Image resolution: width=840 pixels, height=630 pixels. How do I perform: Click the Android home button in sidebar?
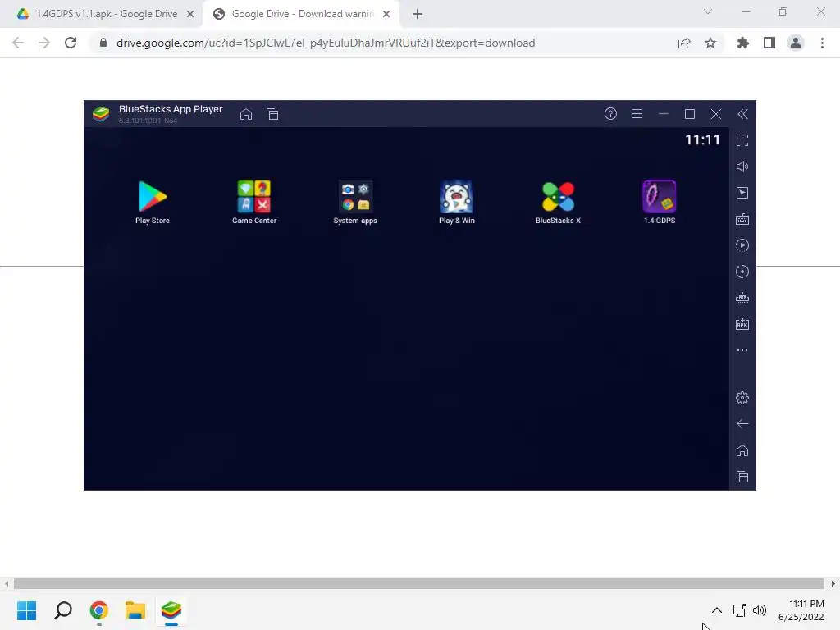[742, 450]
